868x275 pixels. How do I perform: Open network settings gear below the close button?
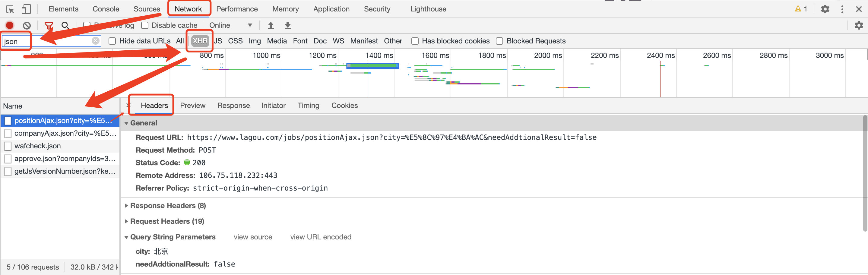(859, 25)
